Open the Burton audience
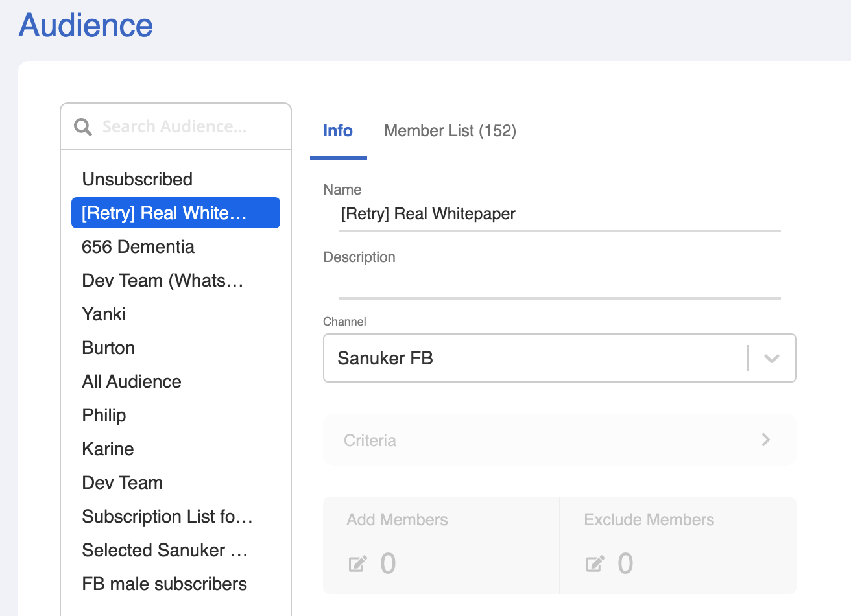This screenshot has width=851, height=616. 108,348
